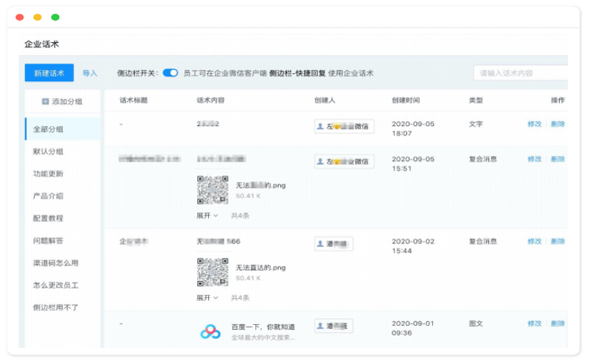
Task: Select the 全部分组 group
Action: [x=49, y=129]
